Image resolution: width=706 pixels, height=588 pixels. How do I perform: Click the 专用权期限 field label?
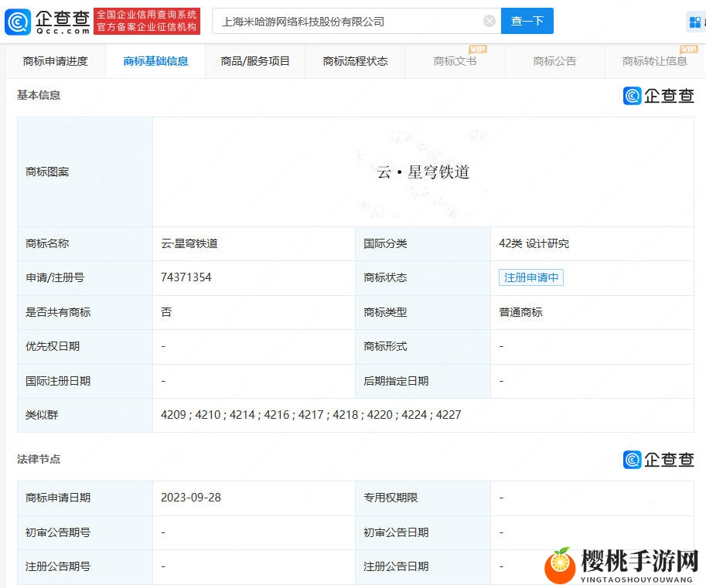tap(391, 498)
